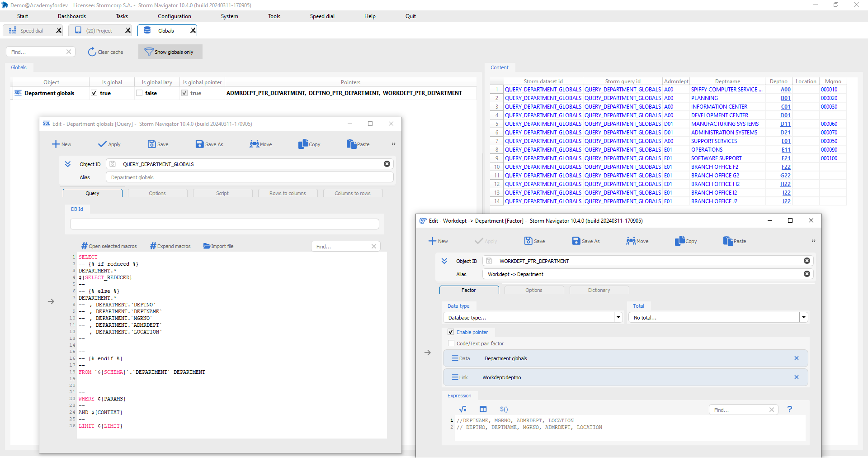868x458 pixels.
Task: Show more toolbar items in query editor
Action: [x=393, y=144]
